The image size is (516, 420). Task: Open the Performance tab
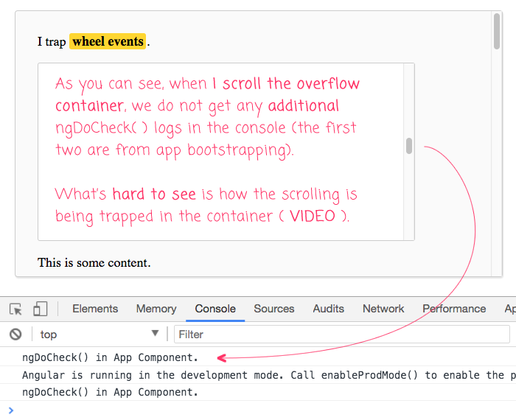point(454,309)
